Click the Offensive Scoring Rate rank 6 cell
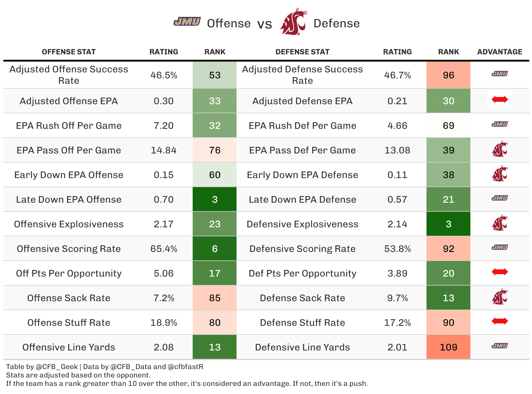532x394 pixels. click(x=215, y=249)
